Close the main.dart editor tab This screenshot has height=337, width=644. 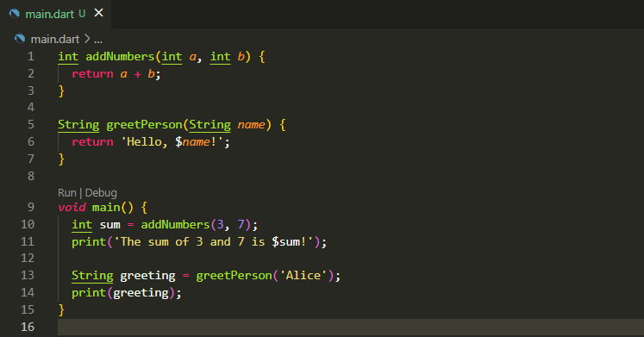[98, 13]
